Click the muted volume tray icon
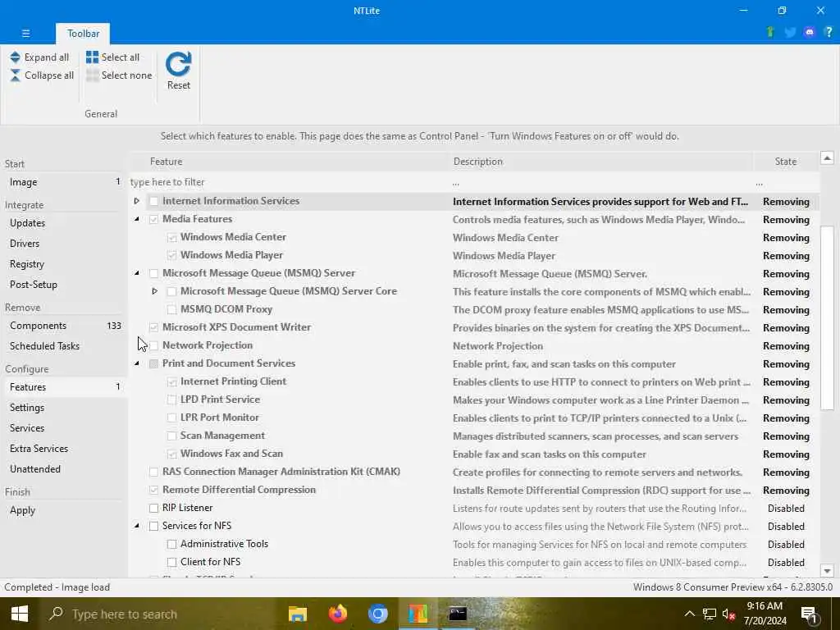The width and height of the screenshot is (840, 630). (728, 614)
